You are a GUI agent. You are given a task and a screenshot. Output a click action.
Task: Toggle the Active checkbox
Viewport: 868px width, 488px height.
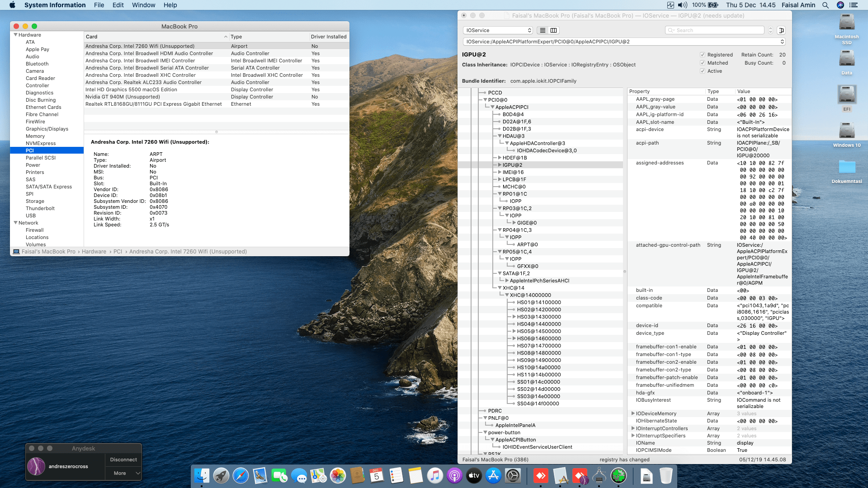[x=703, y=71]
